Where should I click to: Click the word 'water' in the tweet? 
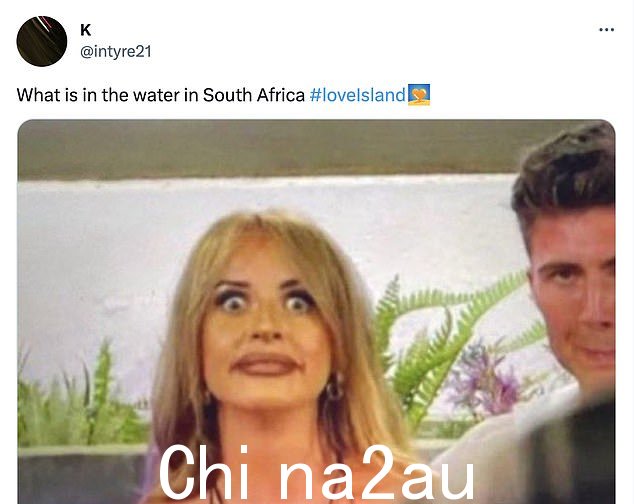pos(156,95)
